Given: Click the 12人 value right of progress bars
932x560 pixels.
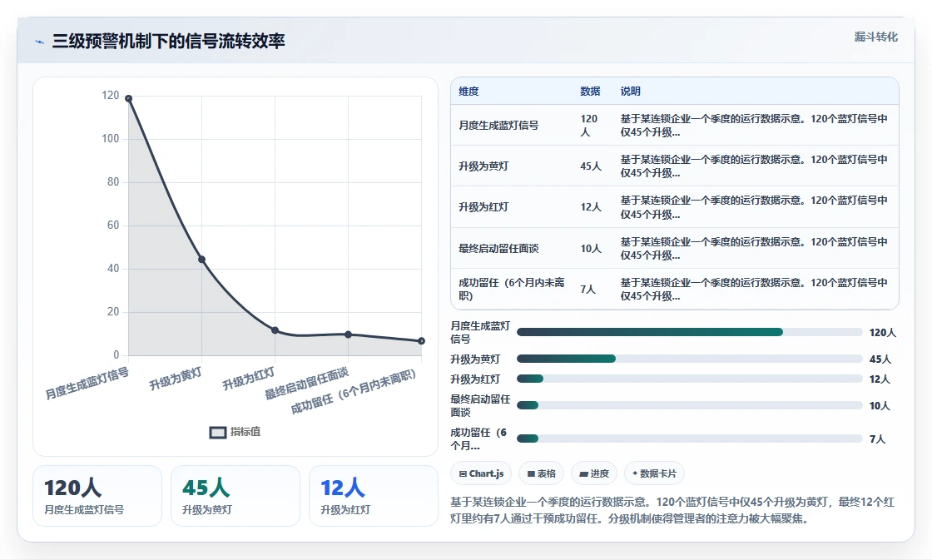Looking at the screenshot, I should [x=880, y=379].
